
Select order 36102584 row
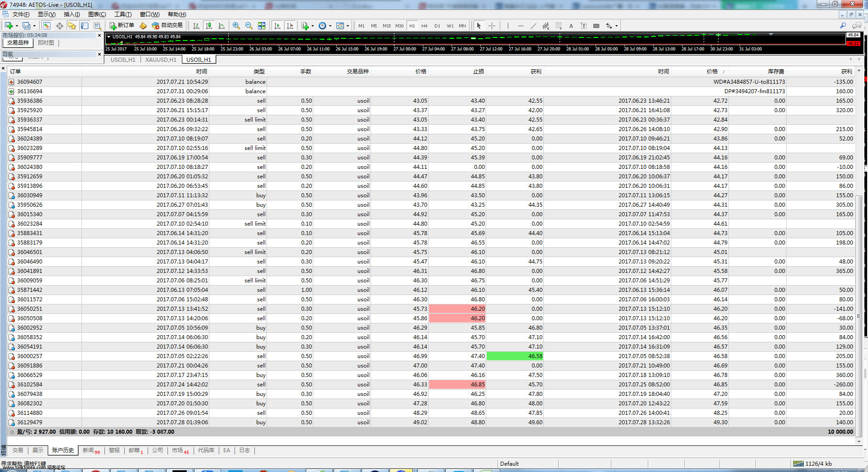431,385
